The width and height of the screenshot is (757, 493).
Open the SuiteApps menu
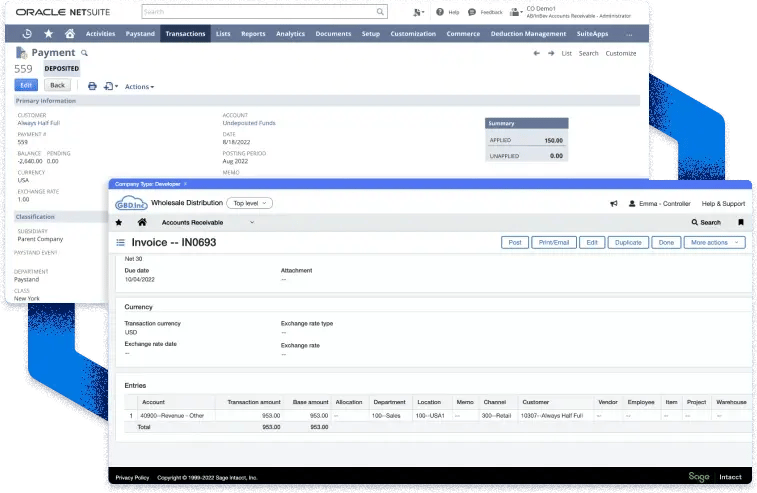592,34
